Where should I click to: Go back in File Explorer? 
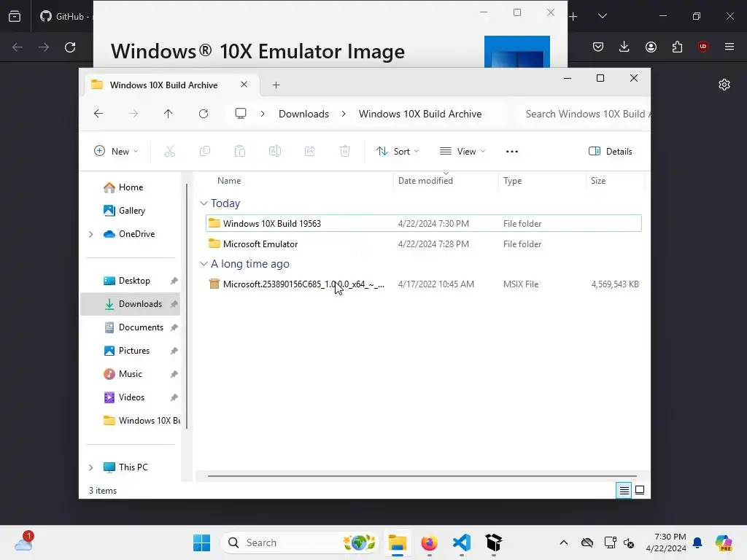click(x=98, y=114)
